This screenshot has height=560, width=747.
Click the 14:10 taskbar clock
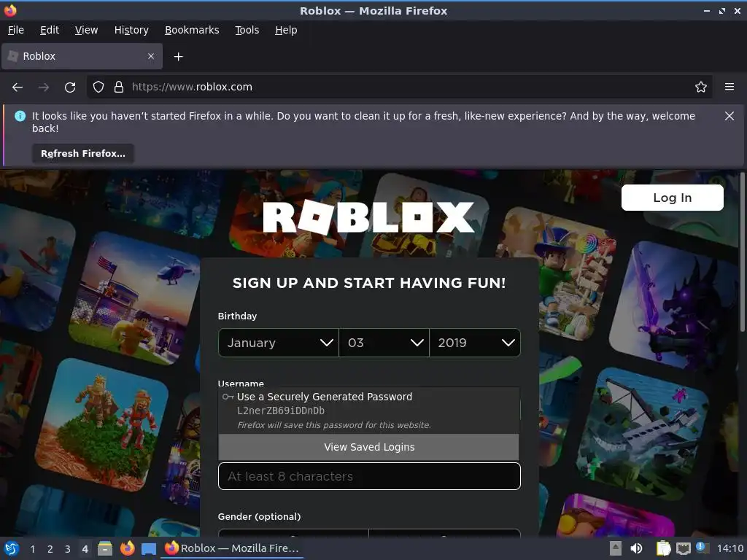[x=729, y=548]
